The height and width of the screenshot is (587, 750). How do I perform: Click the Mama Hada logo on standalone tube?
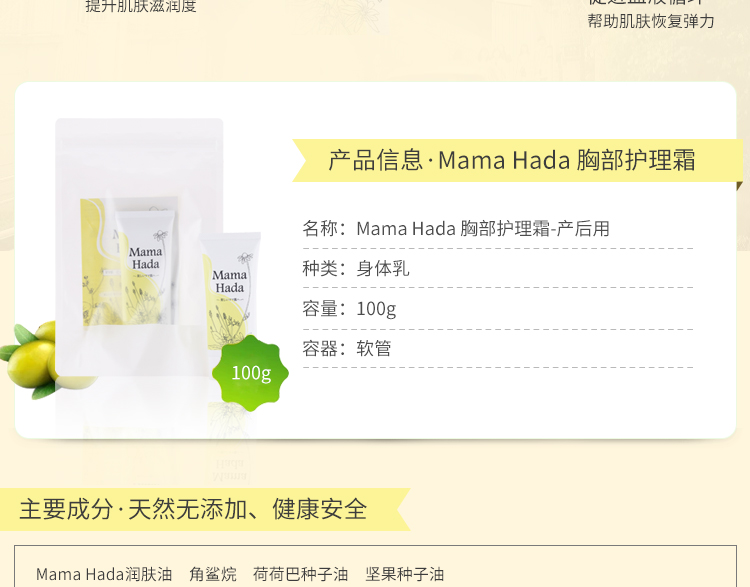tap(230, 281)
